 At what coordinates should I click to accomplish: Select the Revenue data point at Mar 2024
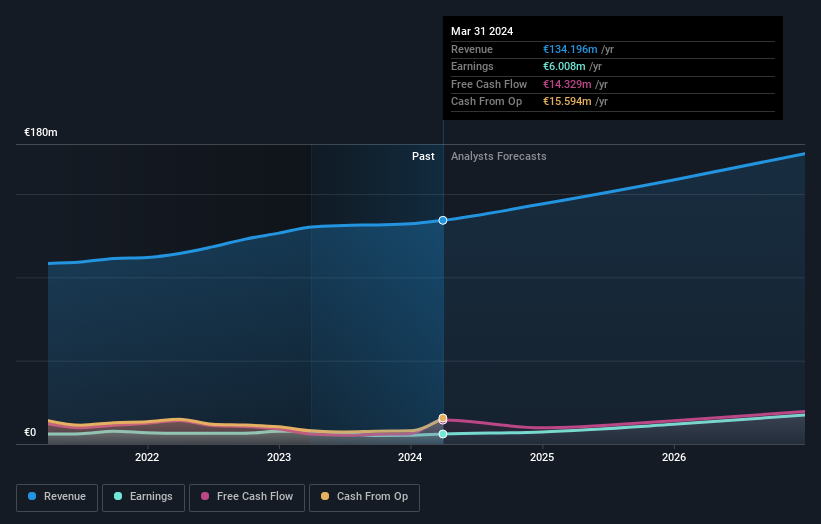[443, 220]
